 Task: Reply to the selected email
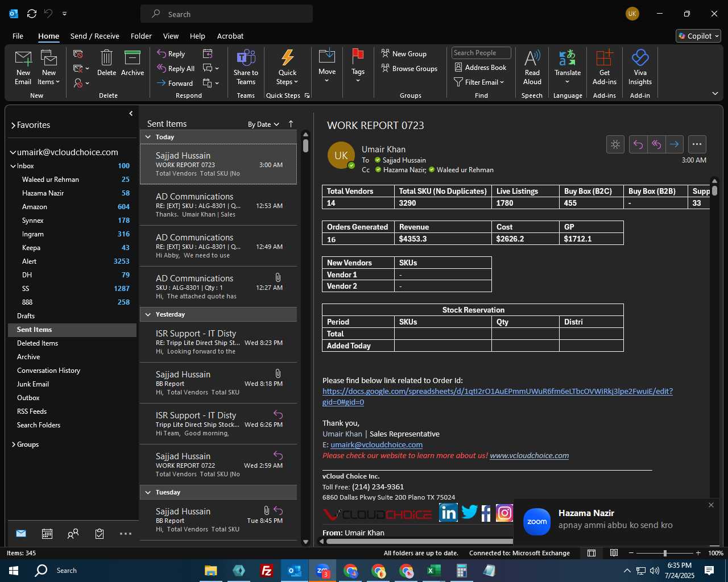pyautogui.click(x=172, y=54)
